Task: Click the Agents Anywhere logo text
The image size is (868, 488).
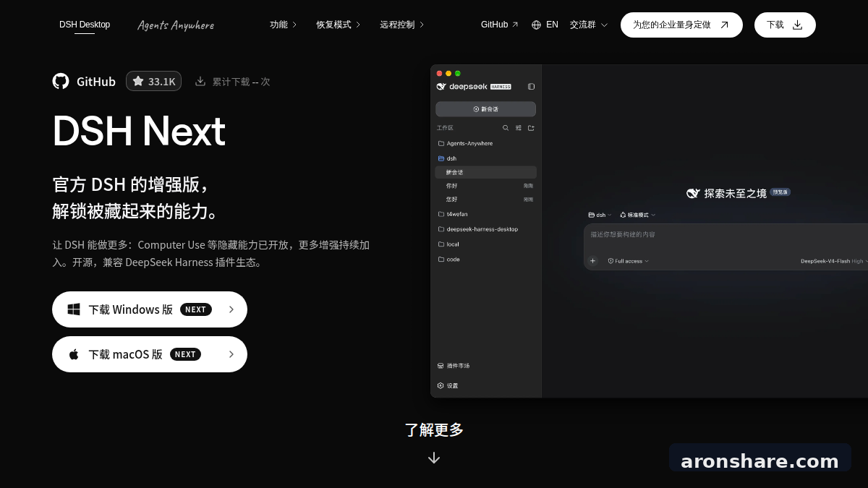Action: pos(176,25)
